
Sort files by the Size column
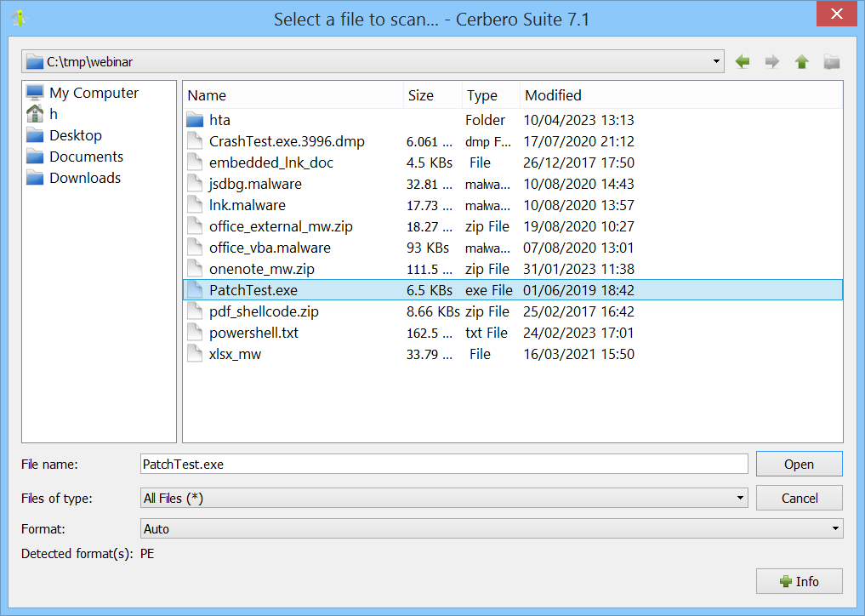click(432, 95)
